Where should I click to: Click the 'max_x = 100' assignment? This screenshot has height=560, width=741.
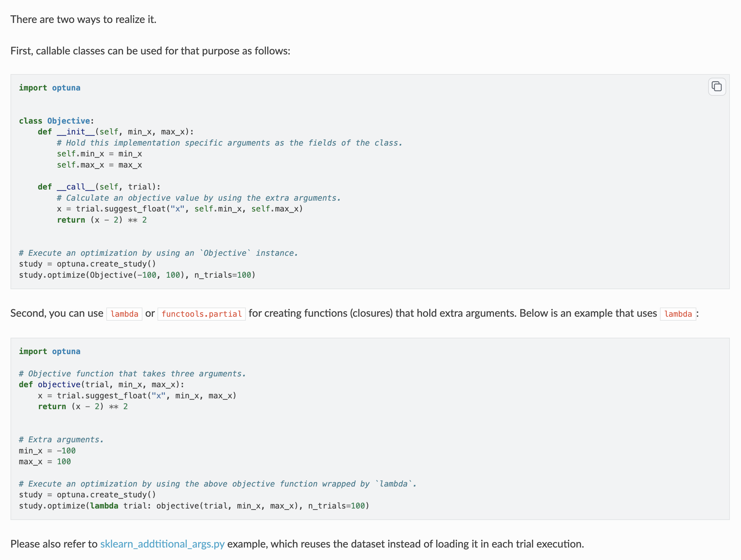[45, 462]
